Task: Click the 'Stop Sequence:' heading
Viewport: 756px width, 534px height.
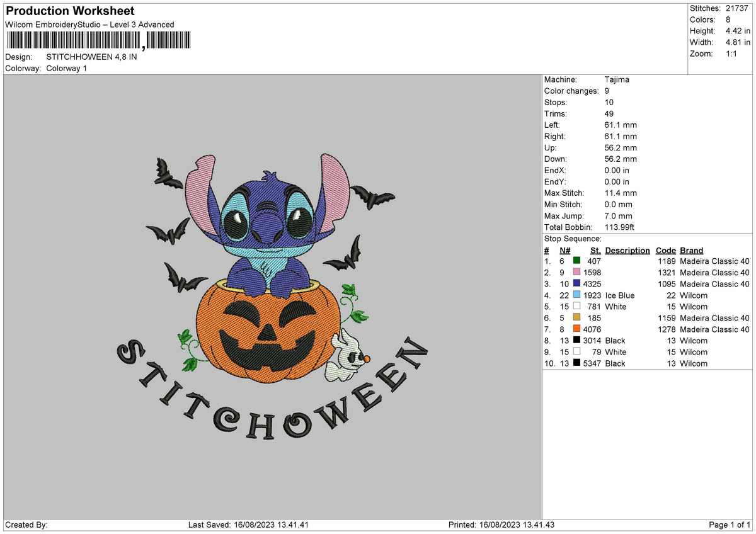Action: [x=573, y=239]
